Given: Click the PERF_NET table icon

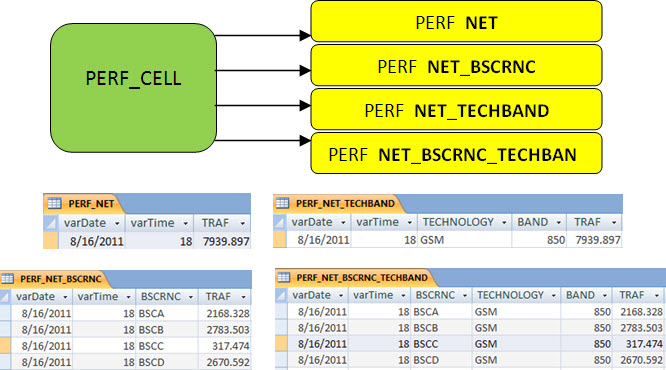Looking at the screenshot, I should point(54,203).
